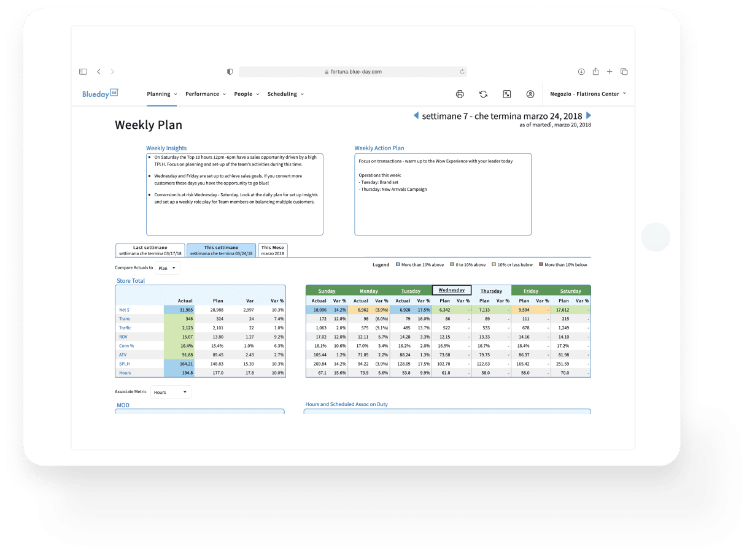Viewport: 755px width, 560px height.
Task: Click the privacy shield icon
Action: coord(230,72)
